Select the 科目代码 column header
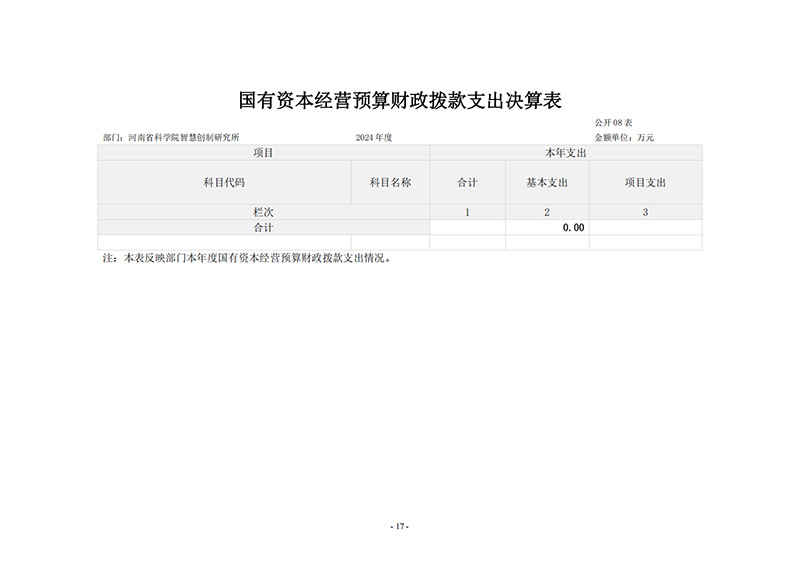The image size is (800, 565). tap(224, 183)
